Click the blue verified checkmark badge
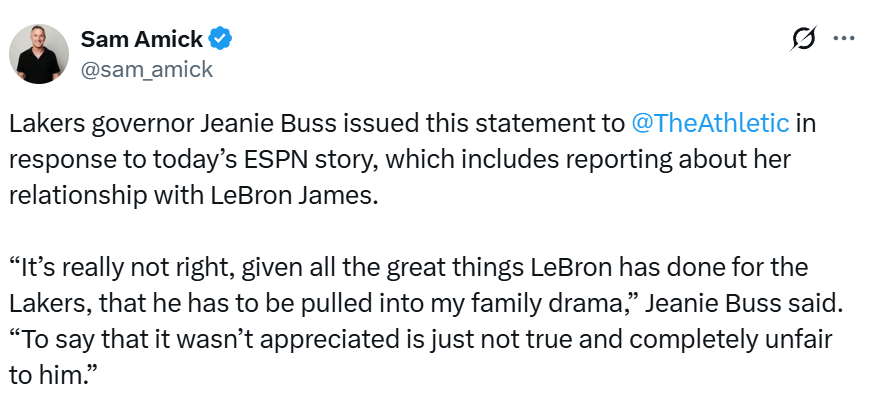Image resolution: width=870 pixels, height=397 pixels. 220,38
